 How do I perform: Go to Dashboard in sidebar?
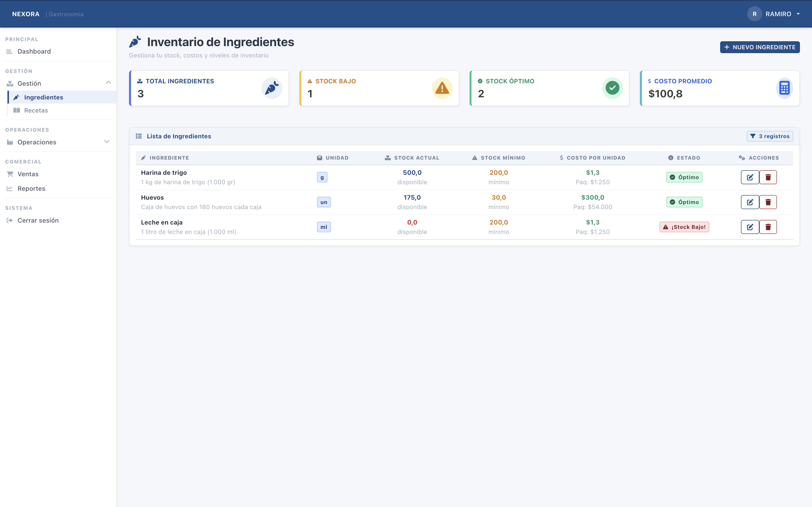[34, 51]
